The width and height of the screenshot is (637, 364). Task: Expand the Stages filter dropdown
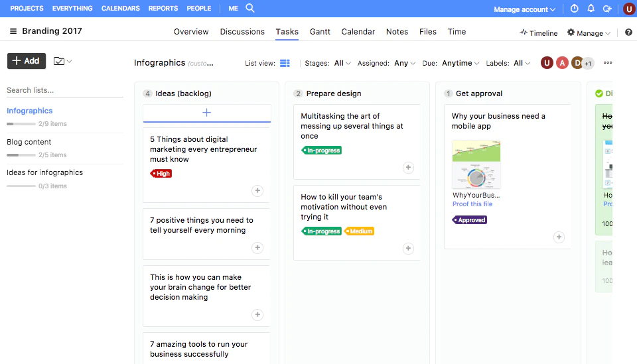[342, 63]
